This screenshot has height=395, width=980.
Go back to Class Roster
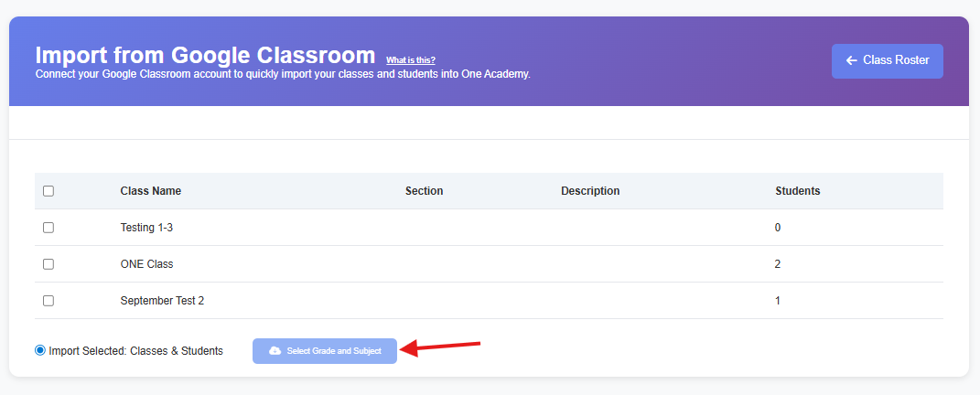coord(887,60)
